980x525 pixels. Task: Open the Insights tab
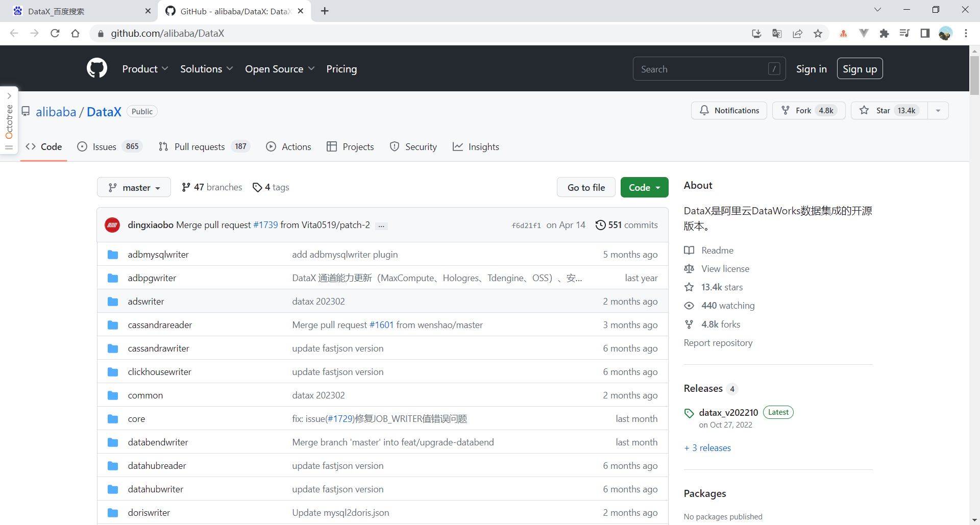[476, 147]
